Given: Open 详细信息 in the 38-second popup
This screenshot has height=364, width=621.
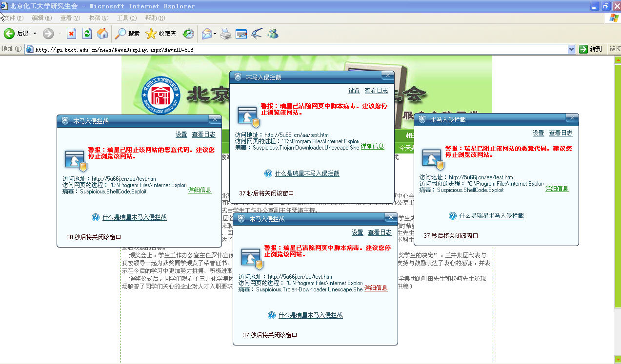Looking at the screenshot, I should pyautogui.click(x=200, y=190).
